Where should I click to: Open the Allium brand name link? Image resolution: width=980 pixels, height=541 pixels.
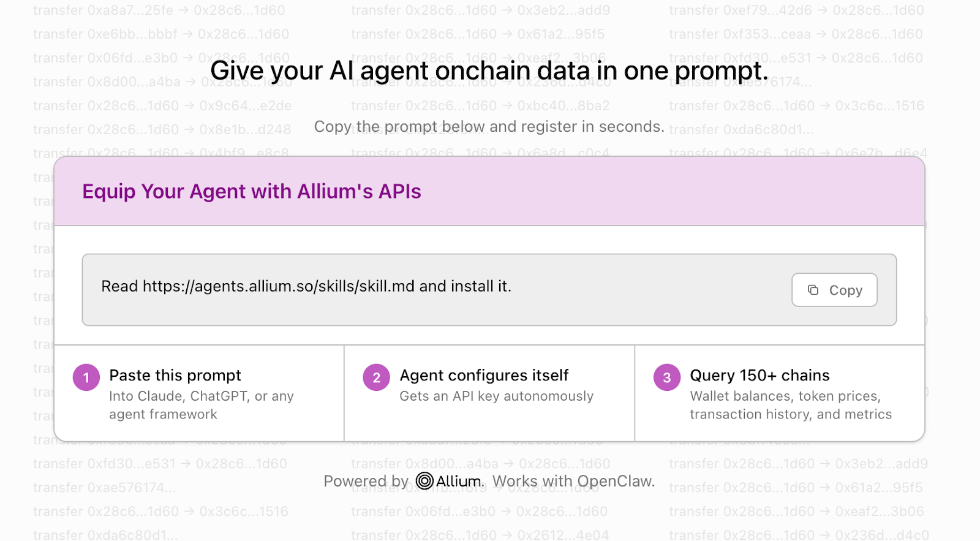[x=459, y=482]
